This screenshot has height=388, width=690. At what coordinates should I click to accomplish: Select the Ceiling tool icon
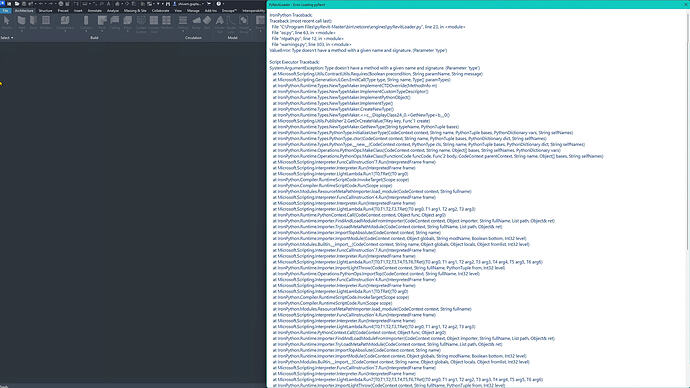point(114,20)
